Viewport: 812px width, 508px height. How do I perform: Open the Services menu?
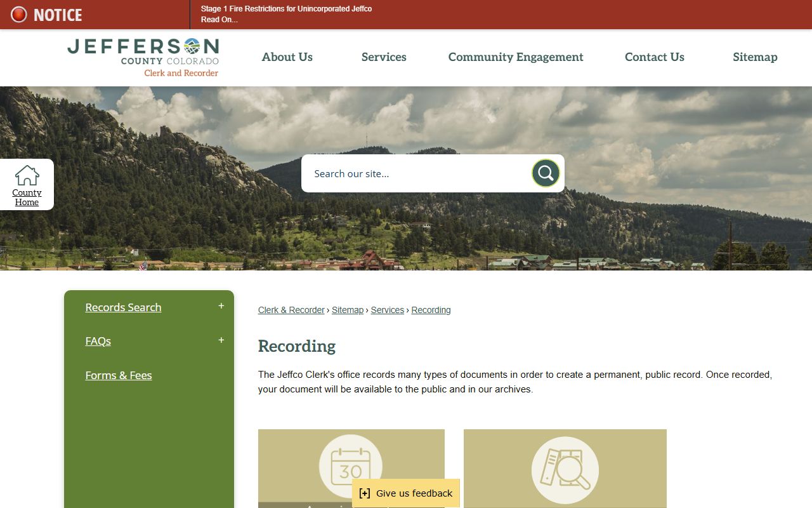click(384, 57)
